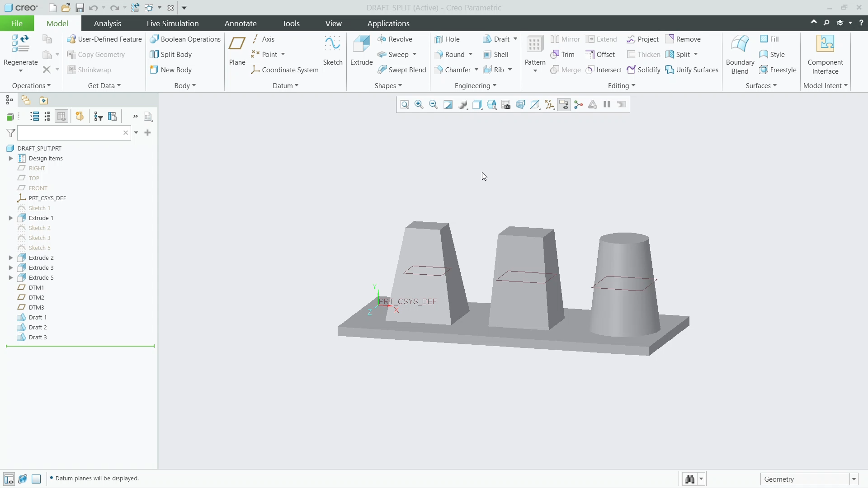Open the Annotate ribbon tab
868x488 pixels.
[x=241, y=23]
